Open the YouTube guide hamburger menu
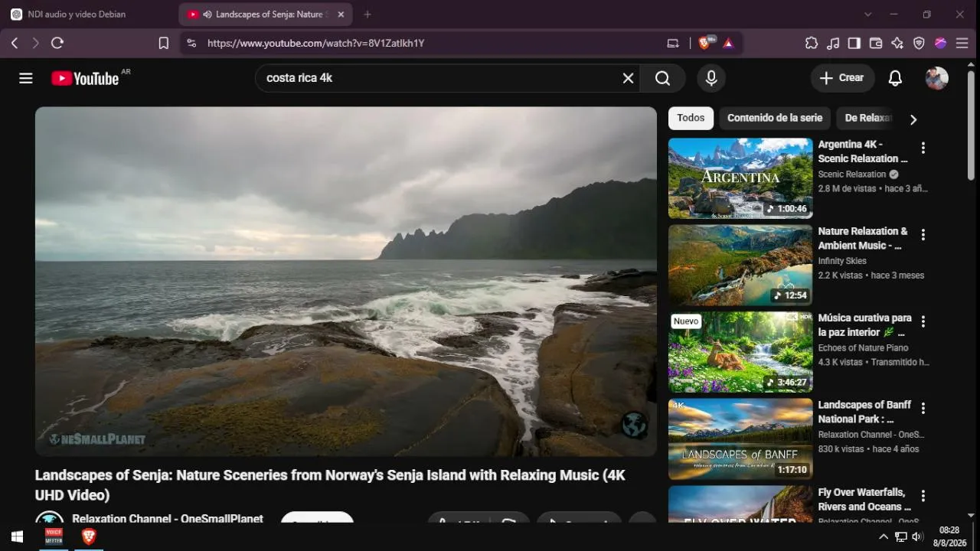The image size is (980, 551). 26,78
